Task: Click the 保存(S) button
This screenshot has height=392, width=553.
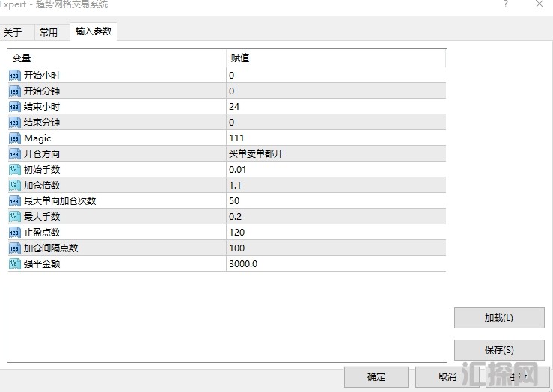Action: point(499,349)
